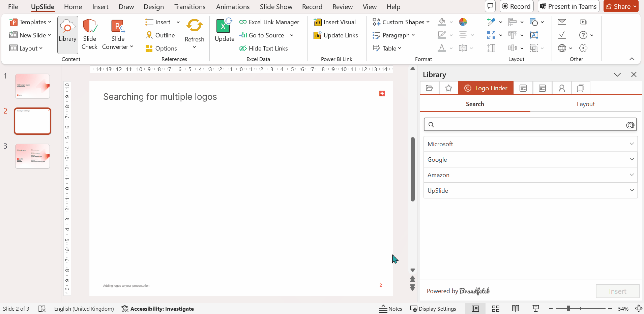Click the Update Excel links button
The width and height of the screenshot is (644, 314).
[x=224, y=30]
